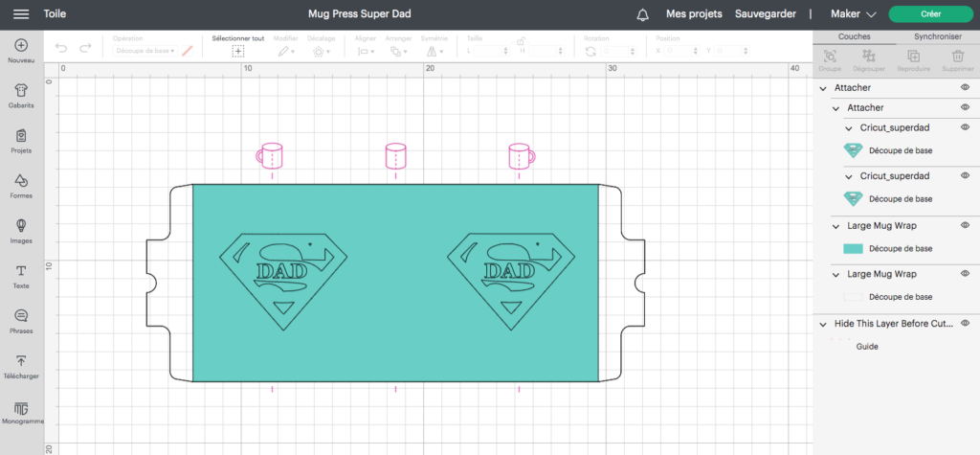The image size is (980, 455).
Task: Collapse first Large Mug Wrap layer
Action: [x=835, y=226]
